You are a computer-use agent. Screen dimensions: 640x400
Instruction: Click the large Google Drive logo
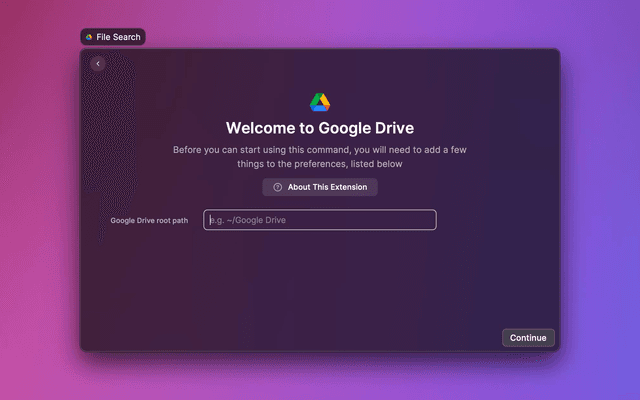[320, 102]
